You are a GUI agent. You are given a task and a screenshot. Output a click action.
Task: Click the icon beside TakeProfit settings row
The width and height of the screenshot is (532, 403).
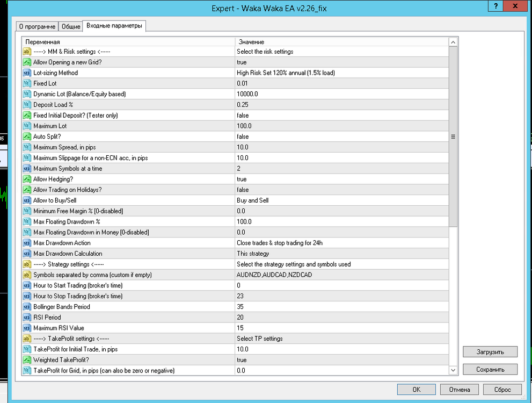click(27, 339)
